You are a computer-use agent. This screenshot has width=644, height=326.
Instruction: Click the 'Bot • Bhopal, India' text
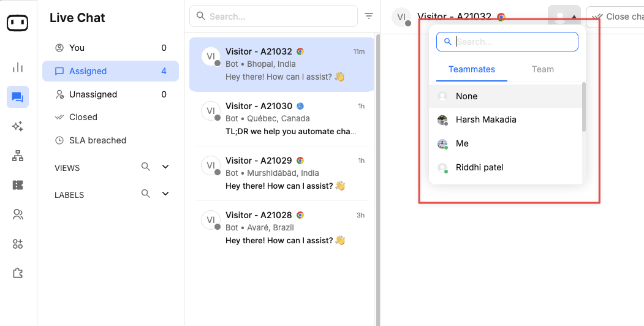pos(260,64)
